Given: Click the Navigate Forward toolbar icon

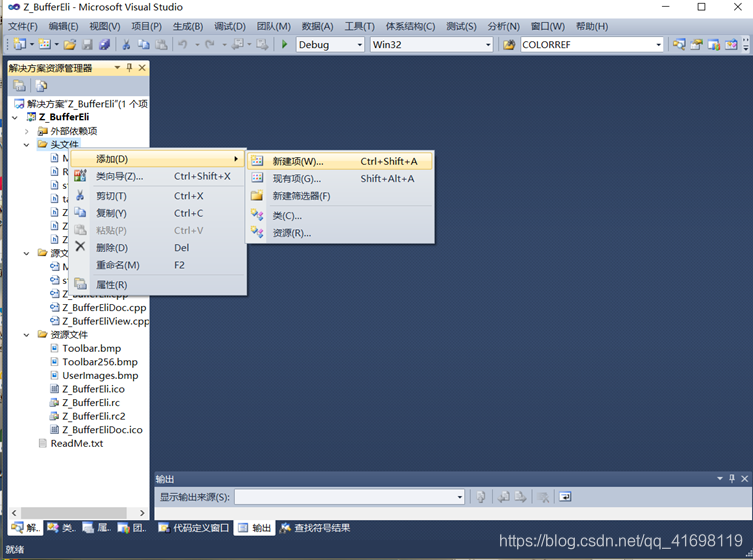Looking at the screenshot, I should (x=262, y=45).
